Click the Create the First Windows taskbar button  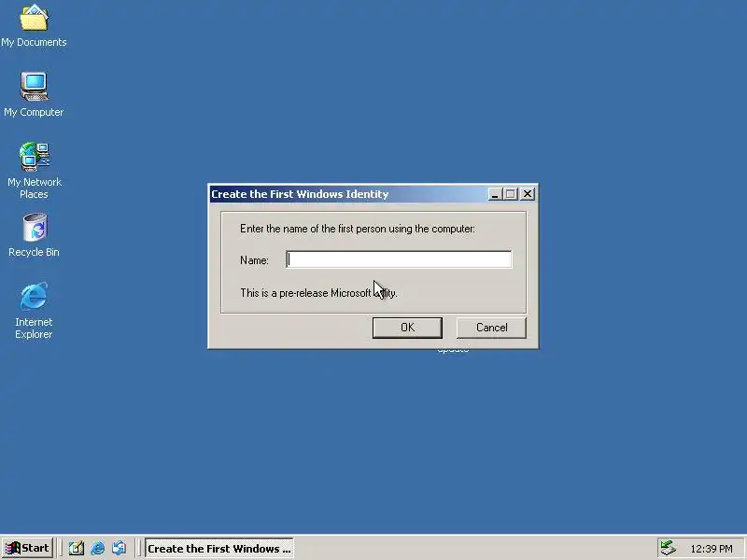click(x=218, y=548)
